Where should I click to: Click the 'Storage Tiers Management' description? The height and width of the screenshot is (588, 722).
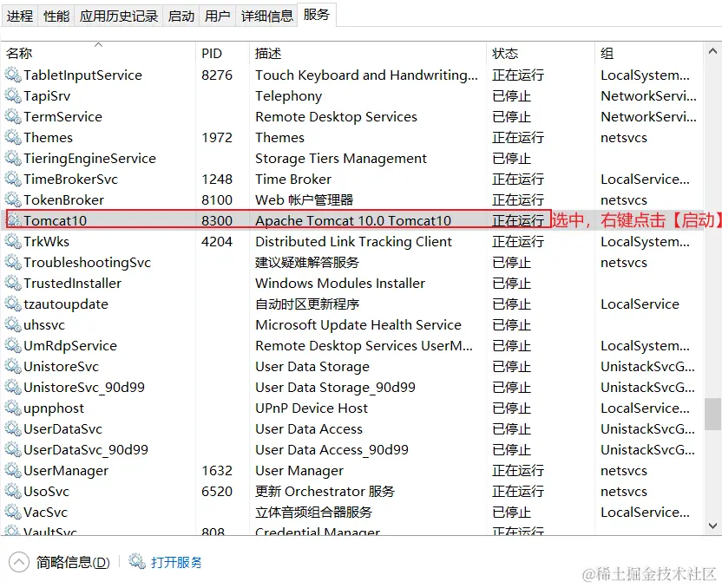pyautogui.click(x=341, y=158)
